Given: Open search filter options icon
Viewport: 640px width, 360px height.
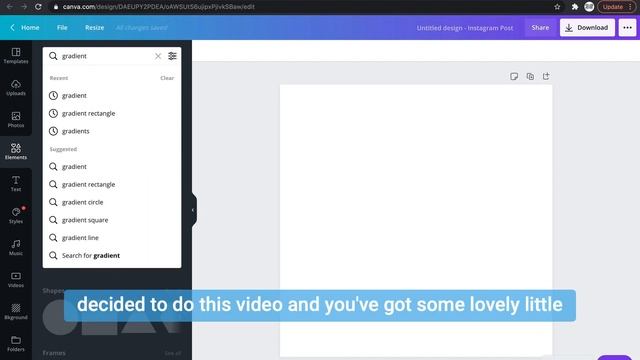Looking at the screenshot, I should (x=172, y=56).
